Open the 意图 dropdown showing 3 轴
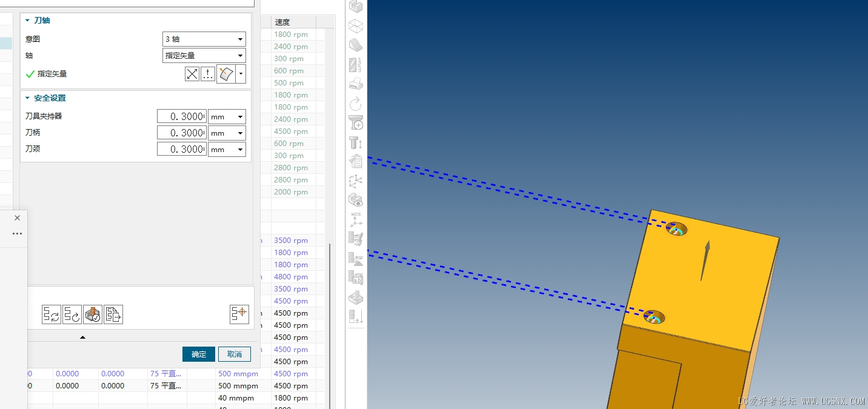Image resolution: width=868 pixels, height=409 pixels. coord(204,39)
